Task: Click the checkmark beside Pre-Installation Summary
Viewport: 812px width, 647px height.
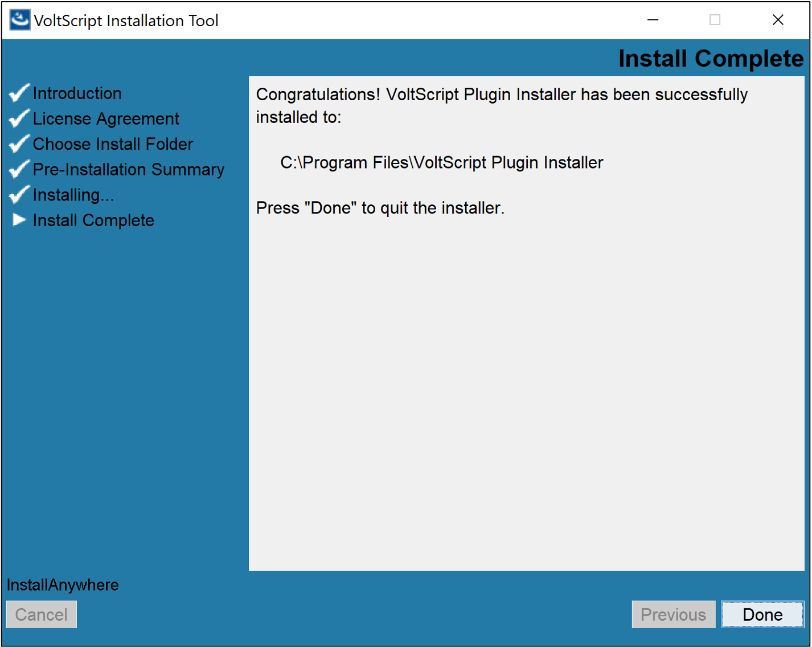Action: pyautogui.click(x=19, y=169)
